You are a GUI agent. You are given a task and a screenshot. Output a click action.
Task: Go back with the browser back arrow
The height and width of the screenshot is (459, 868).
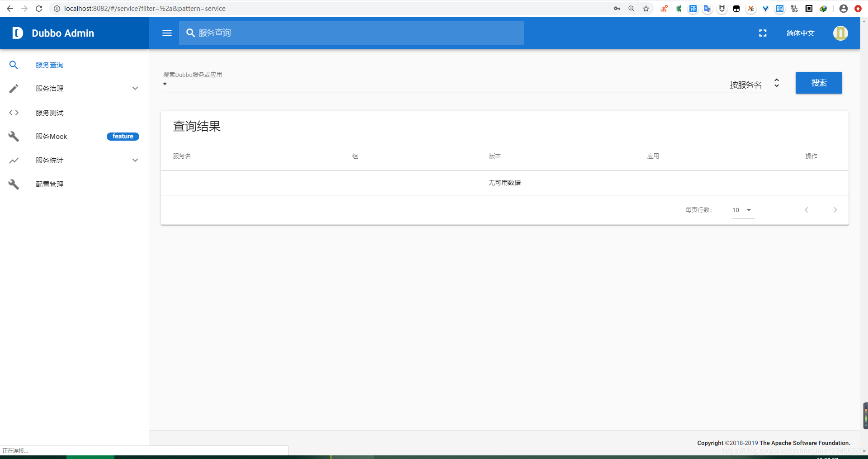tap(10, 9)
